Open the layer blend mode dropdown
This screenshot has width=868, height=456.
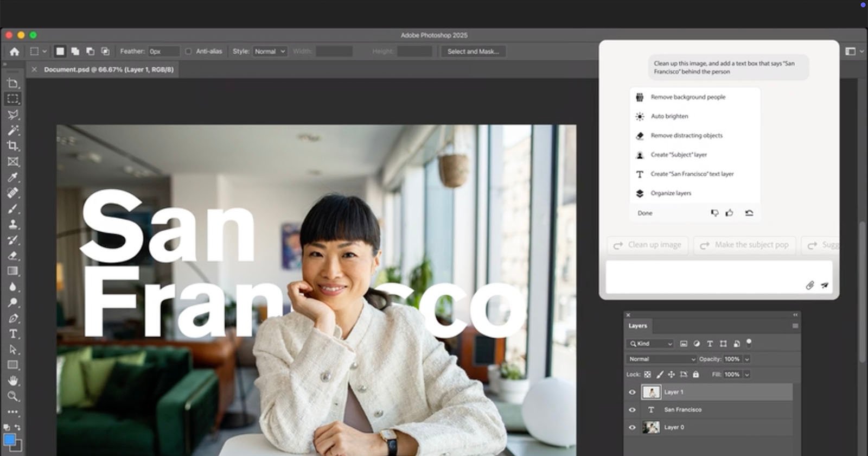[x=661, y=359]
